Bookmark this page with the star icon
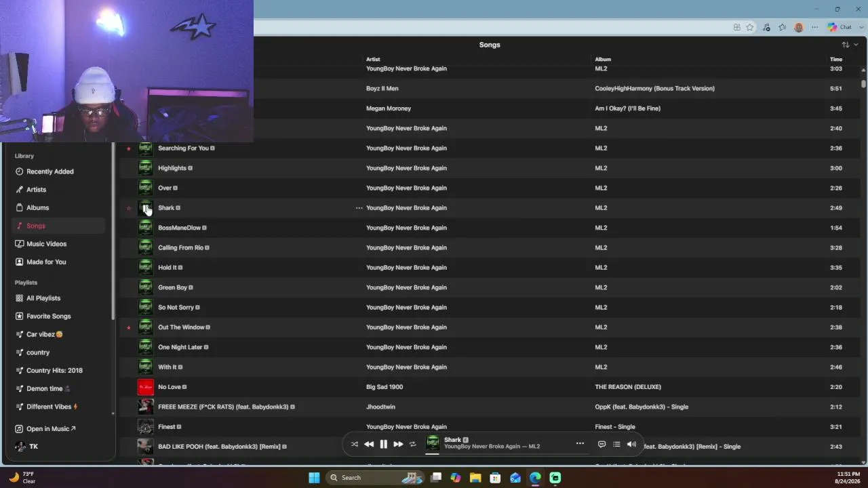This screenshot has width=868, height=488. point(750,27)
